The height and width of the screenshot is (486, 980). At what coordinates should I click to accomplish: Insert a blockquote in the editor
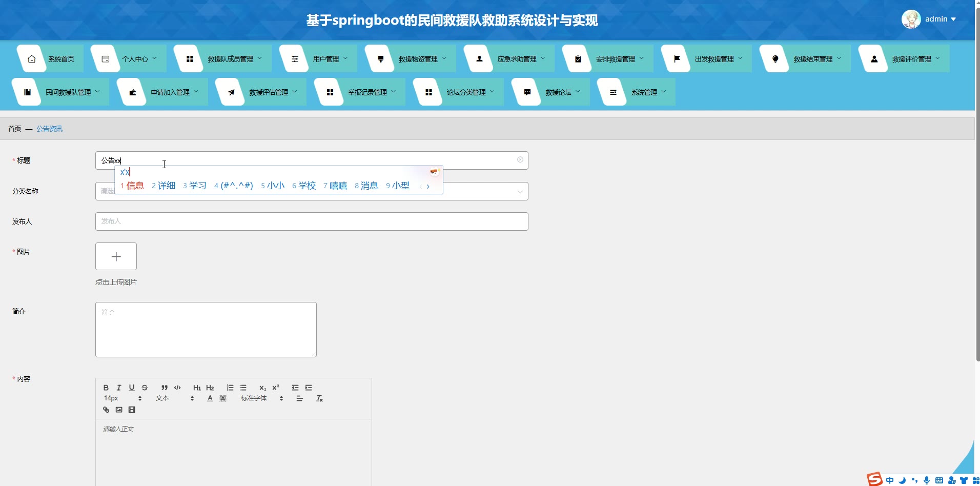tap(165, 388)
